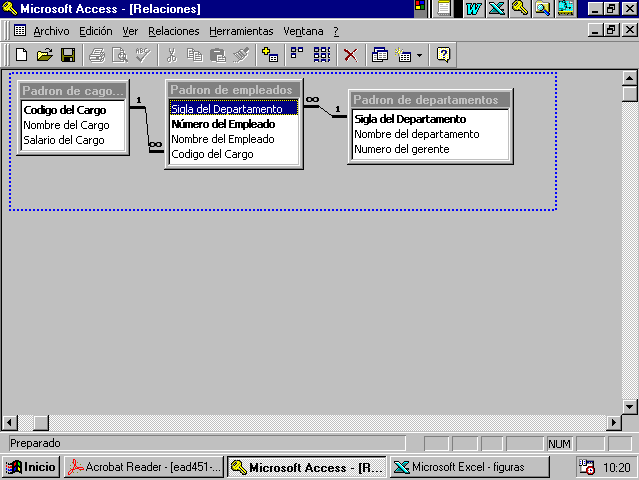Click the system tray scheduler icon
This screenshot has width=639, height=480.
click(x=587, y=467)
